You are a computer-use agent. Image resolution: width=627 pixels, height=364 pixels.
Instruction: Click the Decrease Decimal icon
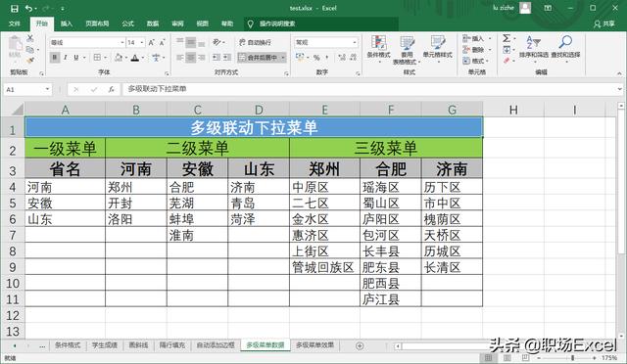point(353,58)
